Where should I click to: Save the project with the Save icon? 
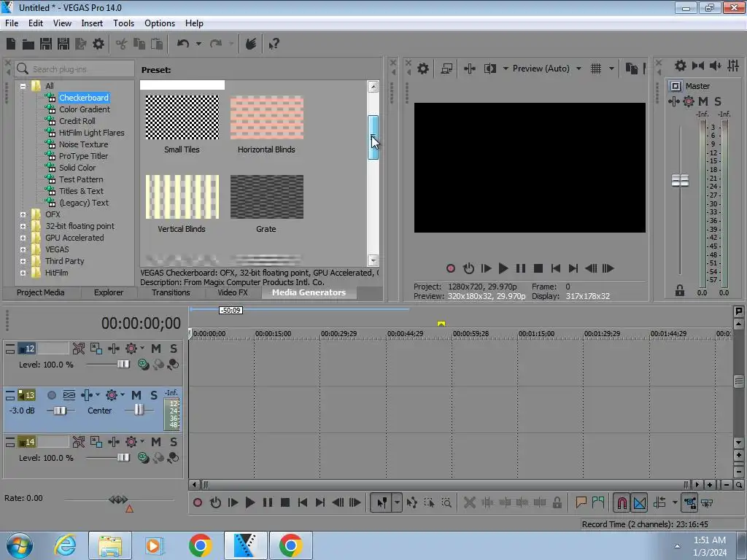(46, 44)
